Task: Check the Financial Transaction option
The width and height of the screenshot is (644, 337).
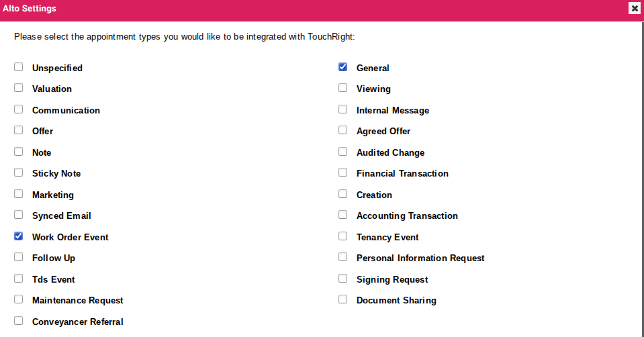Action: [x=343, y=173]
